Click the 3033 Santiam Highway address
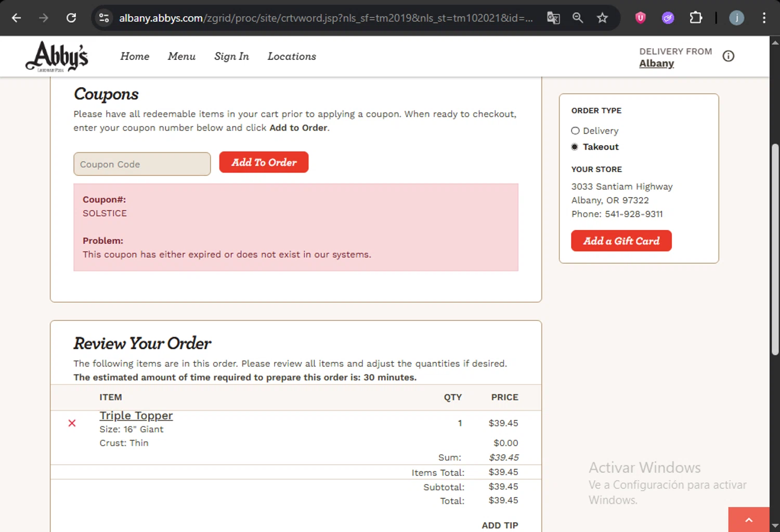 tap(622, 187)
